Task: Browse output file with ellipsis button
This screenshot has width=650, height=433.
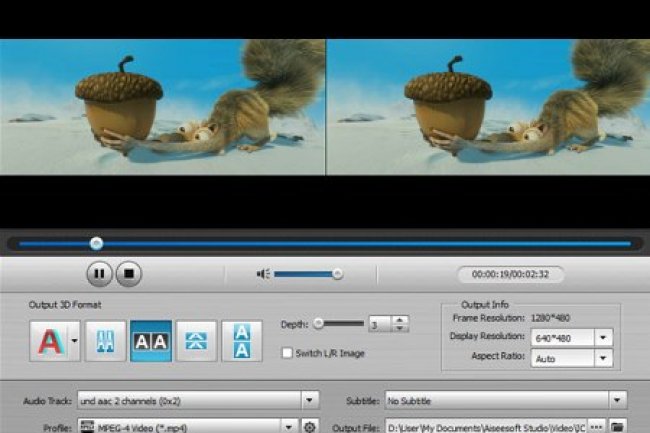Action: pyautogui.click(x=596, y=427)
